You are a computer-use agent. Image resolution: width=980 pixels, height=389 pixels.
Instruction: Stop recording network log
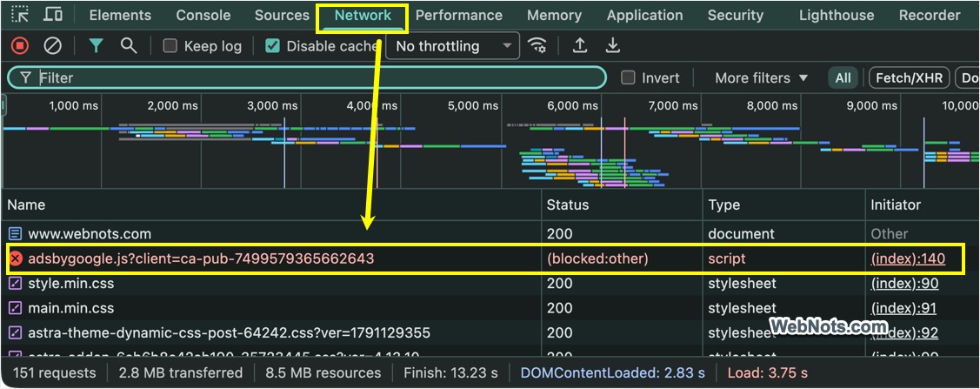pos(19,45)
